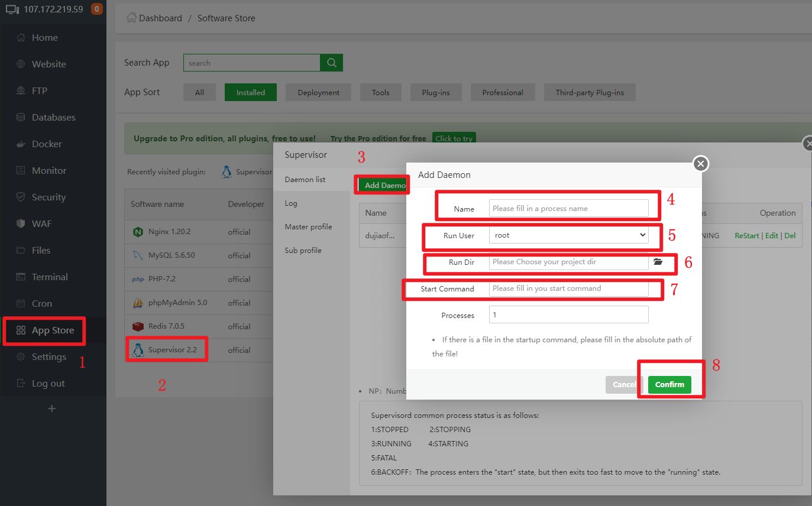This screenshot has width=812, height=506.
Task: Switch to the Plug-ins app category
Action: 436,92
